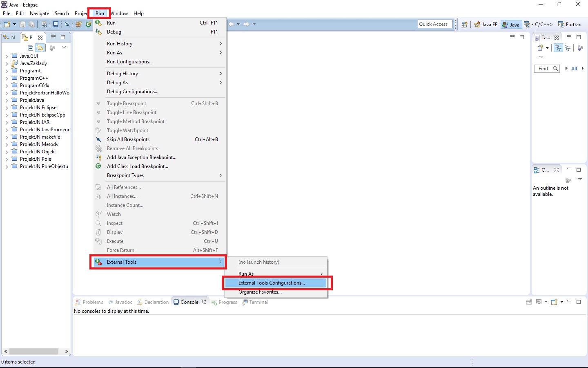Click the Open Perspective icon

click(x=465, y=24)
